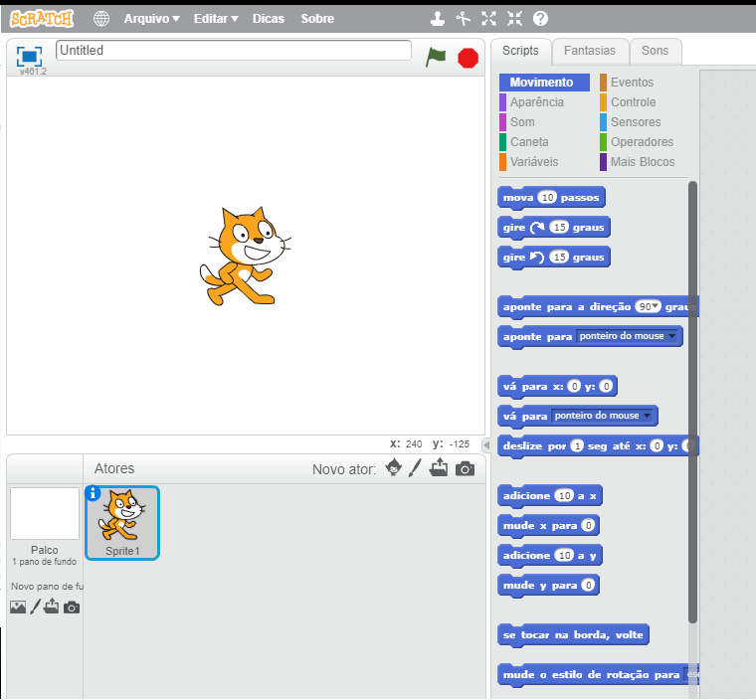Take new sprite photo from camera
Screen dimensions: 756x700
pos(465,468)
